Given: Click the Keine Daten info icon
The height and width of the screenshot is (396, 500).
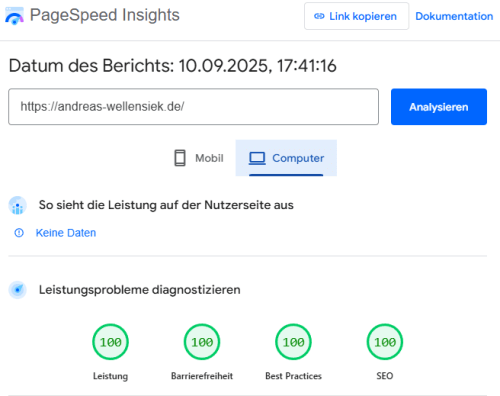Looking at the screenshot, I should (x=19, y=233).
